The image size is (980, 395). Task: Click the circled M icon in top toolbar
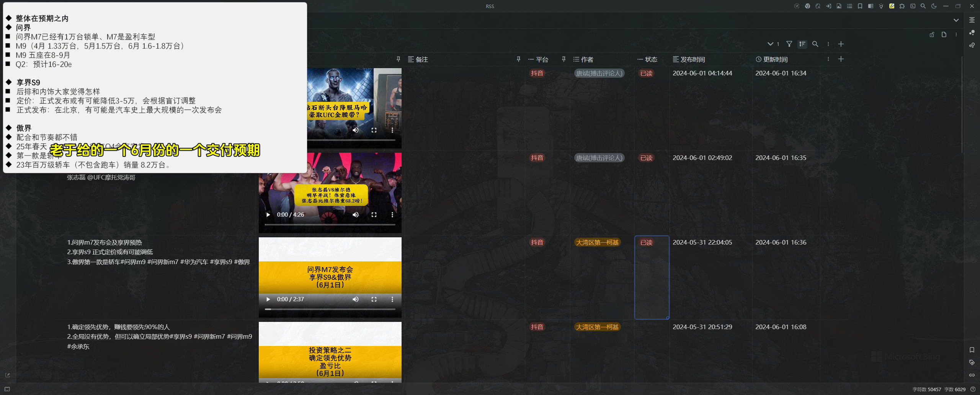tap(797, 6)
